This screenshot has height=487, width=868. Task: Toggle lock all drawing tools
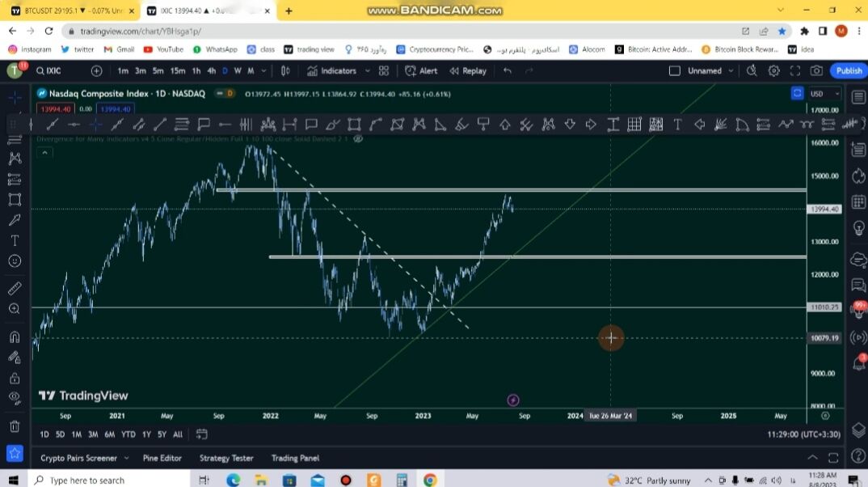tap(15, 378)
